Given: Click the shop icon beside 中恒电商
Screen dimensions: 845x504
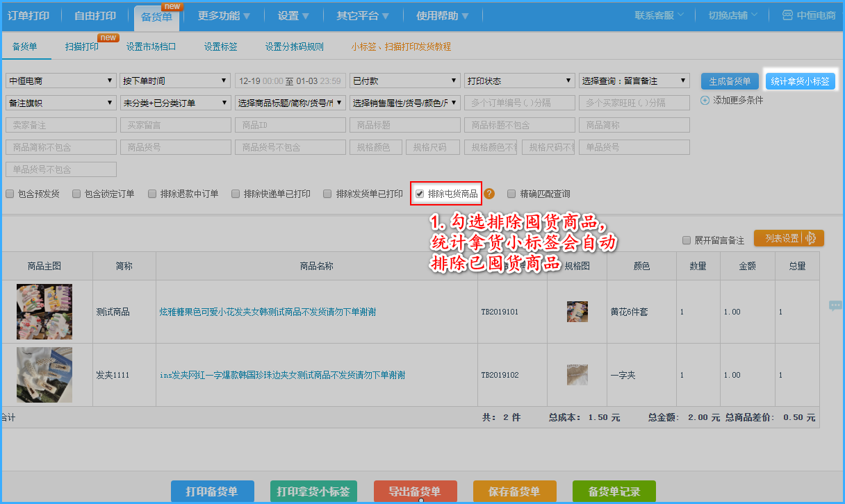Looking at the screenshot, I should [x=787, y=15].
